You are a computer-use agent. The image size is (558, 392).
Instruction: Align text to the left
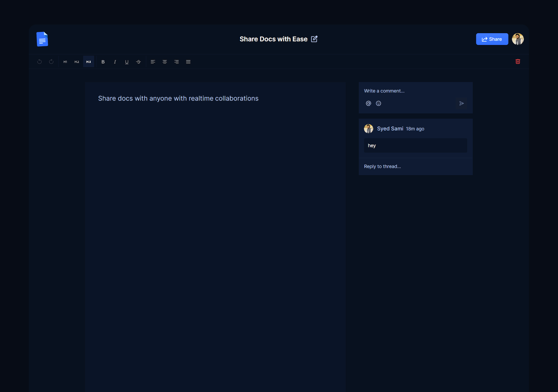pyautogui.click(x=153, y=62)
